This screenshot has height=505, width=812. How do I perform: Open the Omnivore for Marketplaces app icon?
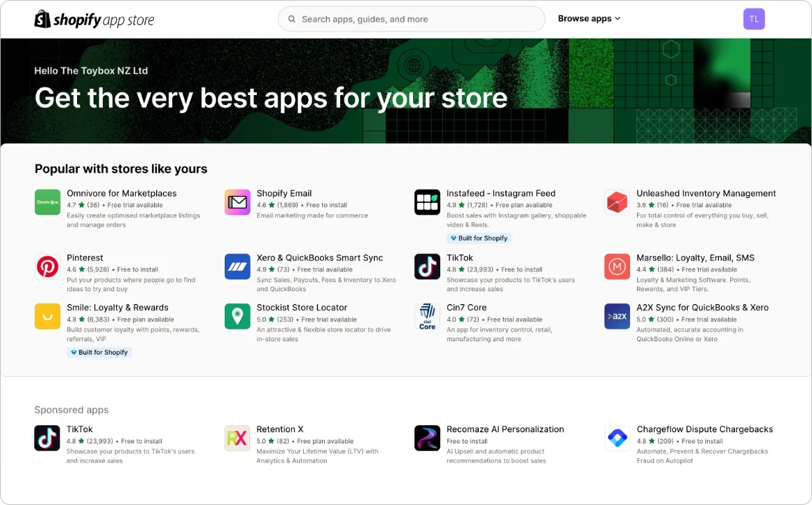47,202
